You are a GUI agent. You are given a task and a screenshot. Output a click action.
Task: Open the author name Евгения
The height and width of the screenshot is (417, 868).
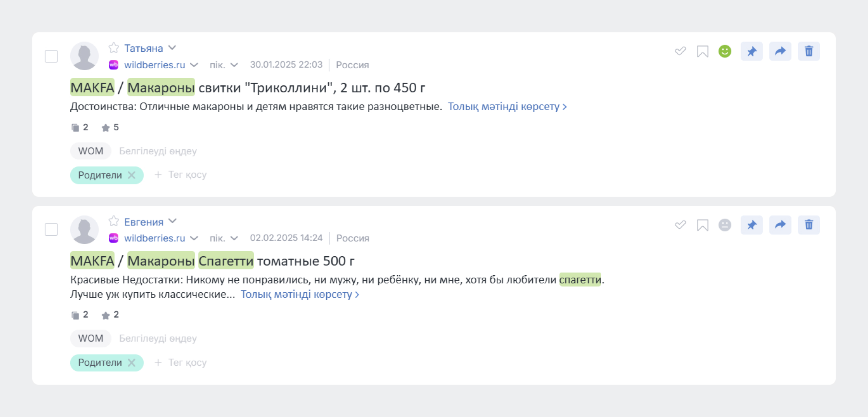tap(144, 222)
